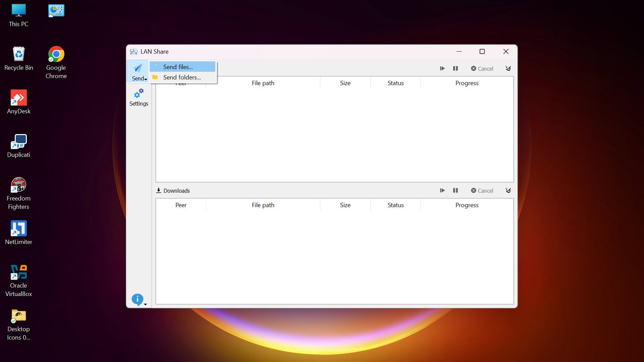The height and width of the screenshot is (362, 644).
Task: Expand the info button dropdown arrow
Action: [145, 304]
